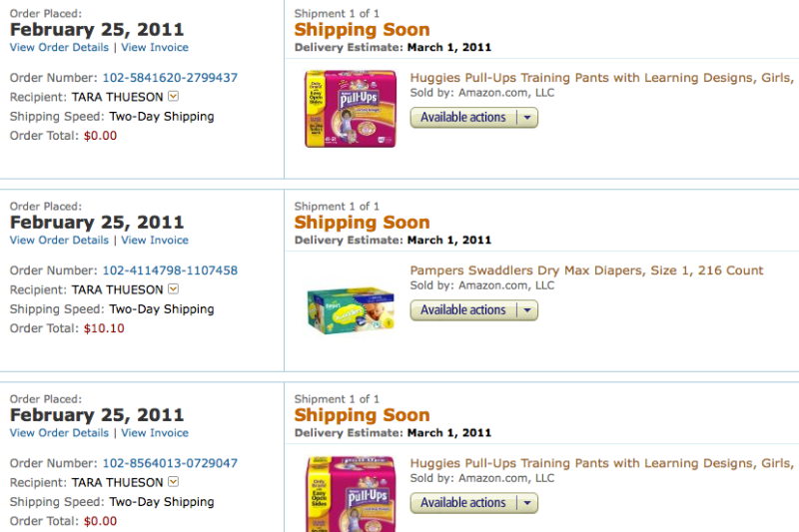
Task: Open order number 102-8564013-0729047 link
Action: point(170,463)
